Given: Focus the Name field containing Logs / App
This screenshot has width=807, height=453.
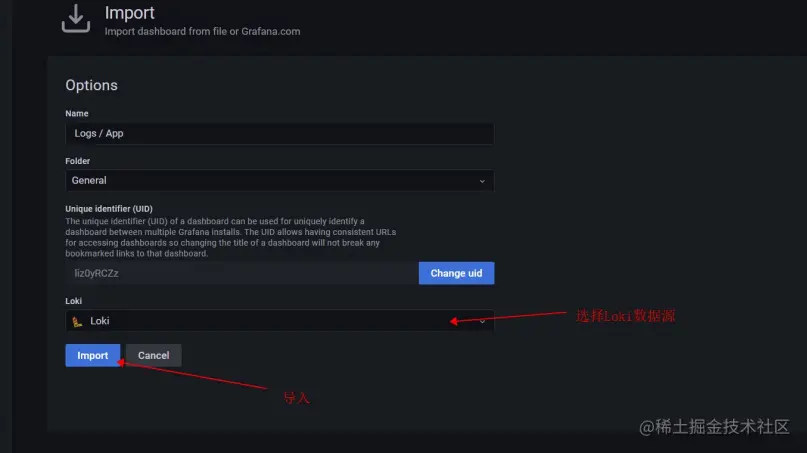Looking at the screenshot, I should tap(279, 133).
